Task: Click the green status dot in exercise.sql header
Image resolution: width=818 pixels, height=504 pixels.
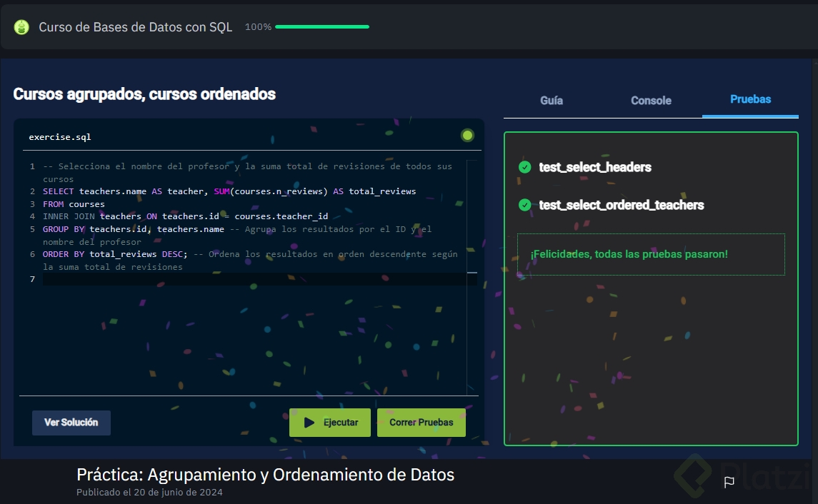Action: [467, 136]
